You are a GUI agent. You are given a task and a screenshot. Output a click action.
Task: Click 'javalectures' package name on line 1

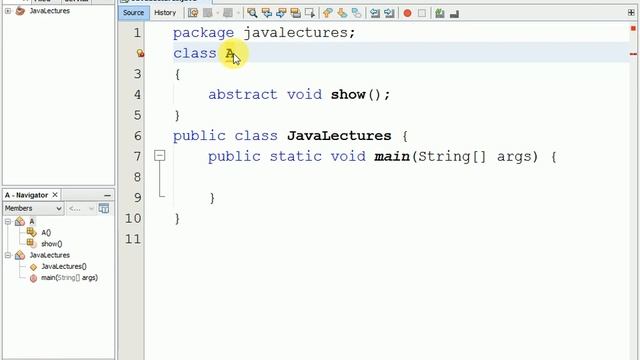point(296,33)
